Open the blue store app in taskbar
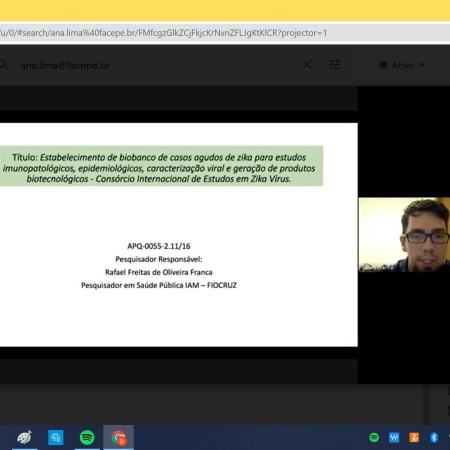The width and height of the screenshot is (450, 450). [56, 437]
